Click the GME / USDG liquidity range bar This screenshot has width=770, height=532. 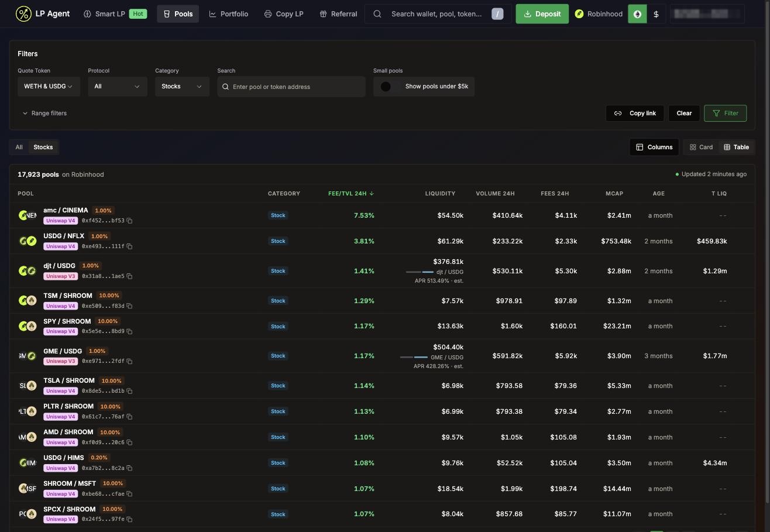tap(414, 357)
